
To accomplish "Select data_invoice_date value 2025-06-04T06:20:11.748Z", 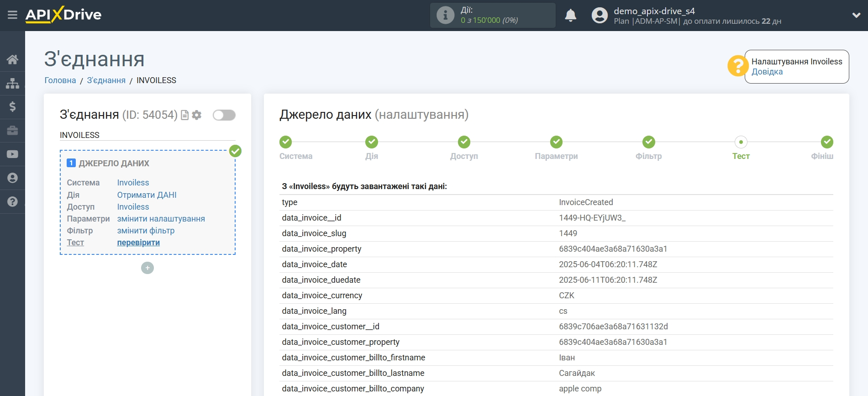I will [x=608, y=264].
